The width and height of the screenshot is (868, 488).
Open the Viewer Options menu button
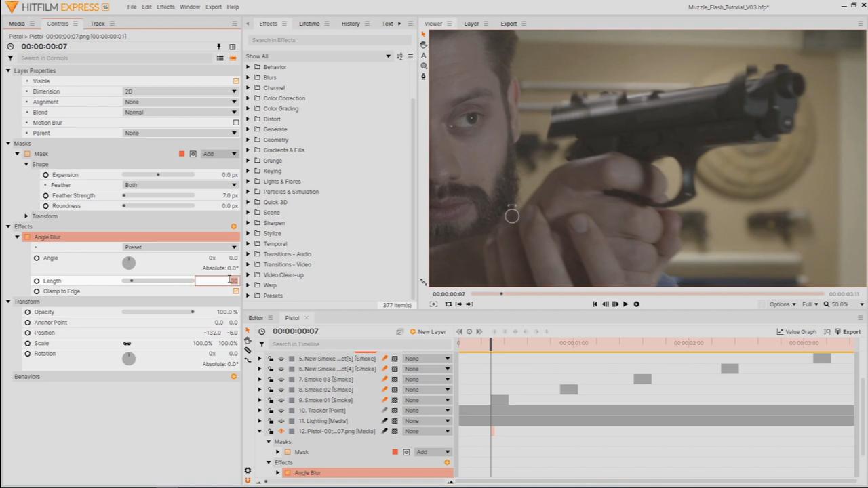pyautogui.click(x=783, y=304)
